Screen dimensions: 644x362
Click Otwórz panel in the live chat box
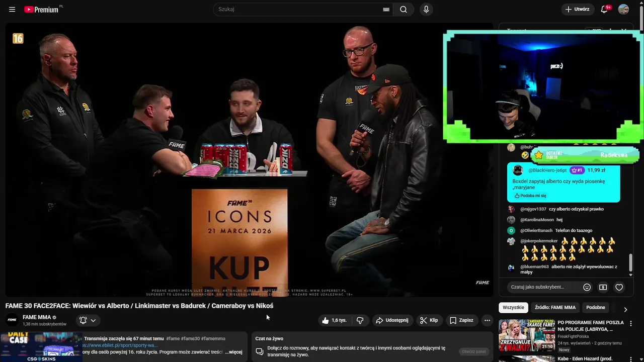click(473, 351)
